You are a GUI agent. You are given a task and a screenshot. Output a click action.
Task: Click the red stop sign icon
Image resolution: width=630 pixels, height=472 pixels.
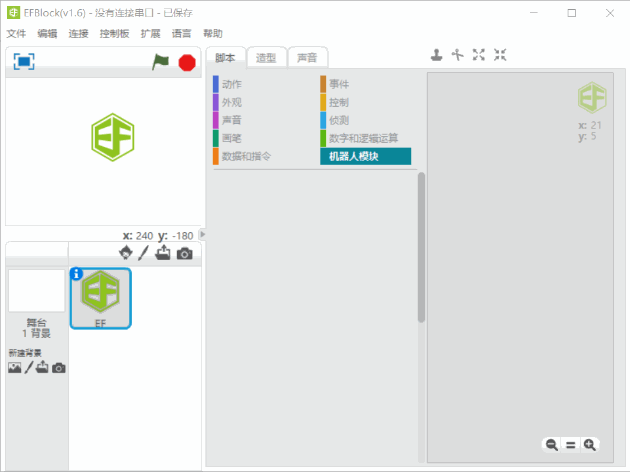(187, 63)
